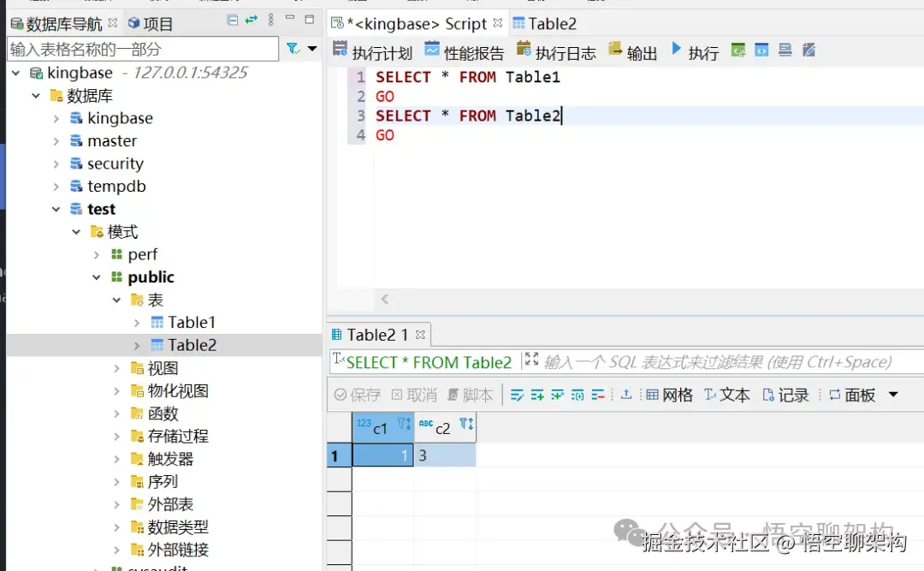Open the 执行日志 execution log
The image size is (924, 571).
[556, 52]
